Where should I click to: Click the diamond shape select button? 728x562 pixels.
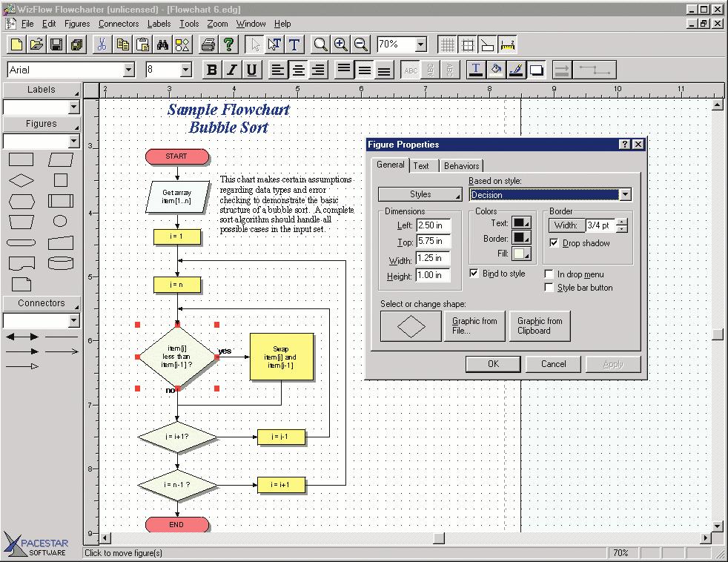tap(411, 326)
